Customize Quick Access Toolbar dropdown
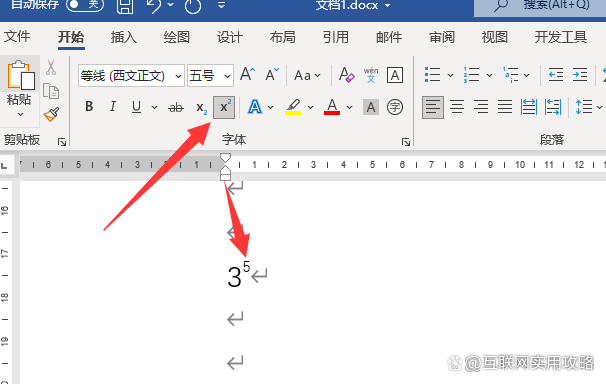606x384 pixels. coord(221,5)
